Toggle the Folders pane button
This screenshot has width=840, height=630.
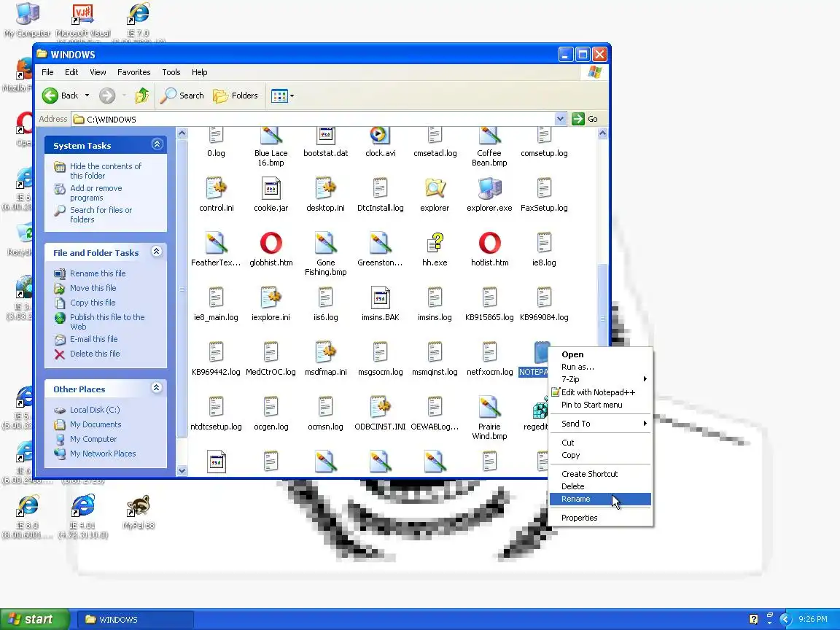tap(236, 96)
